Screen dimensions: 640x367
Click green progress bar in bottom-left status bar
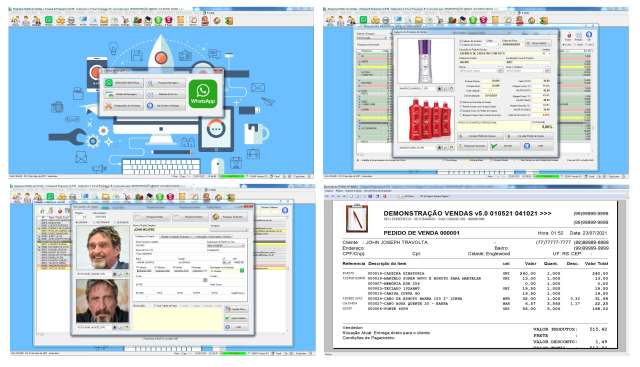(233, 354)
